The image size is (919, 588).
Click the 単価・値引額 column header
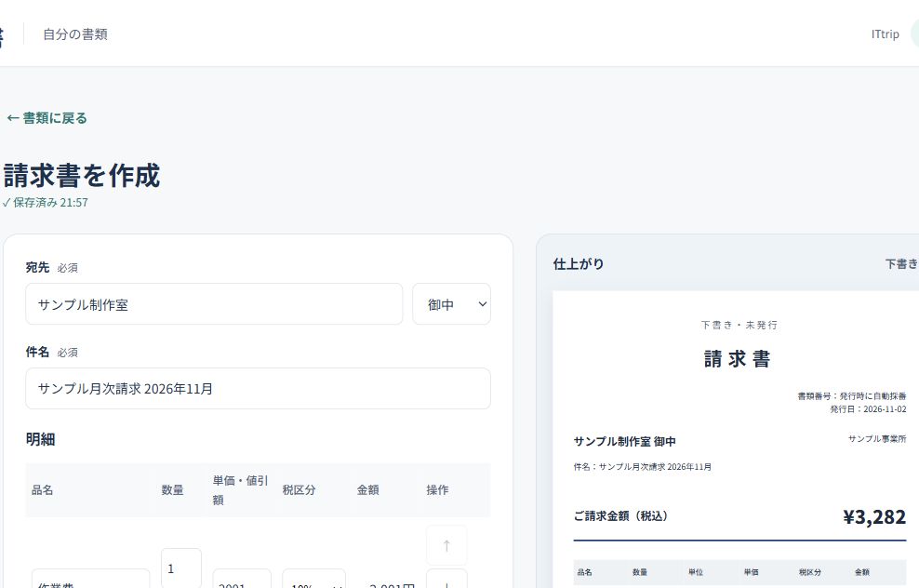pos(240,490)
